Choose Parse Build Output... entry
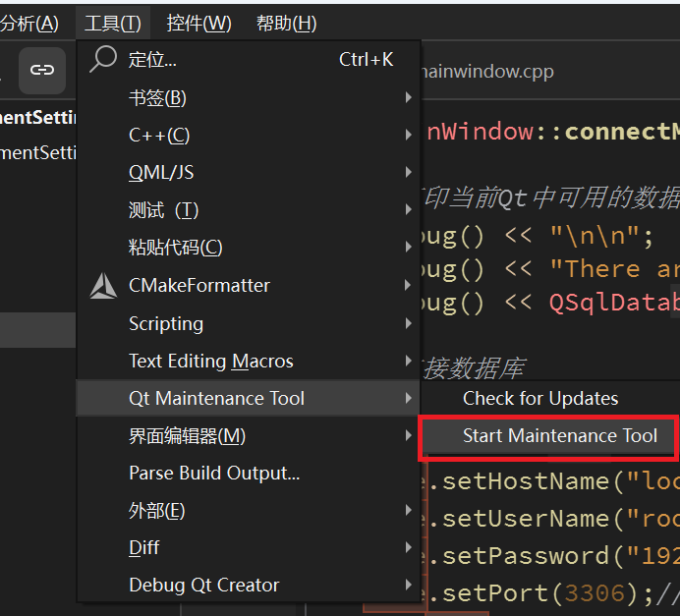Screen dimensions: 680x616 [248, 474]
